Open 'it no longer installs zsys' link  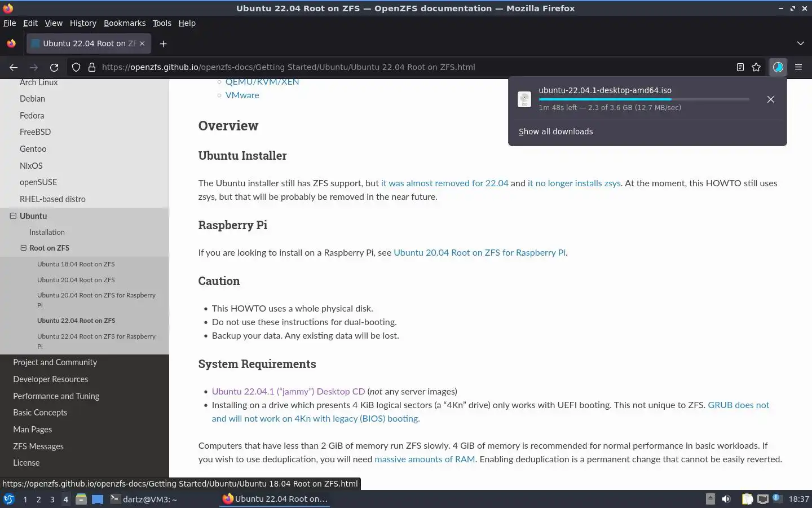click(574, 183)
